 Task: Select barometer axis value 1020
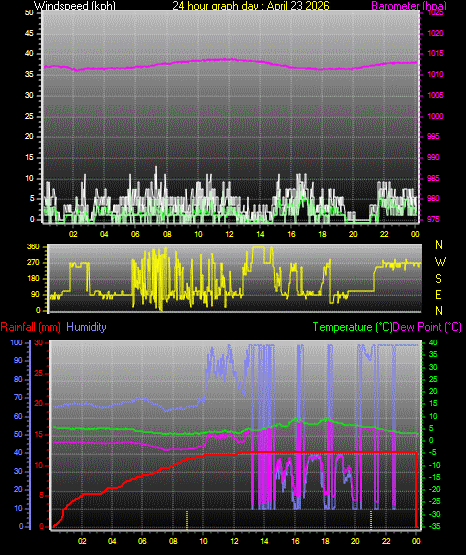(x=435, y=33)
